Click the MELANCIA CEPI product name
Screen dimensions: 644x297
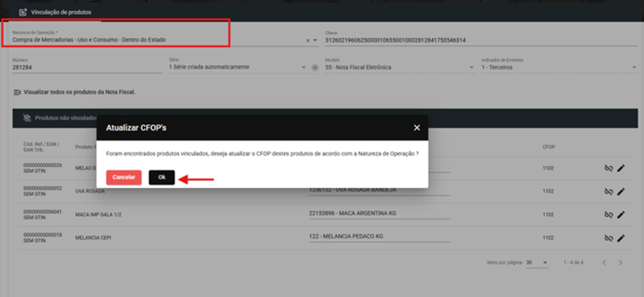pyautogui.click(x=93, y=238)
